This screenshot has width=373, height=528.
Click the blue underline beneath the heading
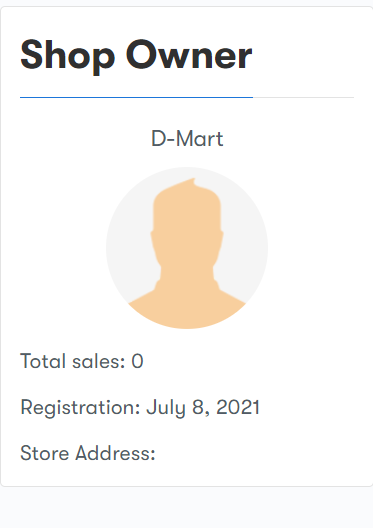pyautogui.click(x=136, y=97)
